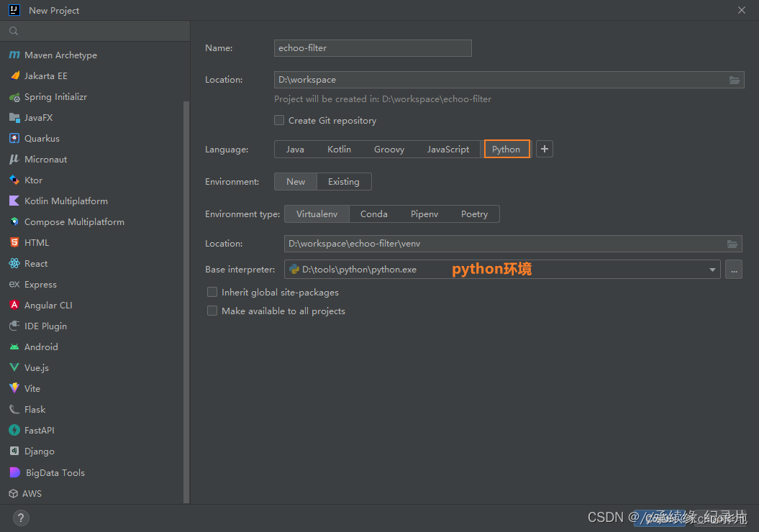Pick the Vue.js generator icon
This screenshot has height=532, width=759.
[14, 367]
